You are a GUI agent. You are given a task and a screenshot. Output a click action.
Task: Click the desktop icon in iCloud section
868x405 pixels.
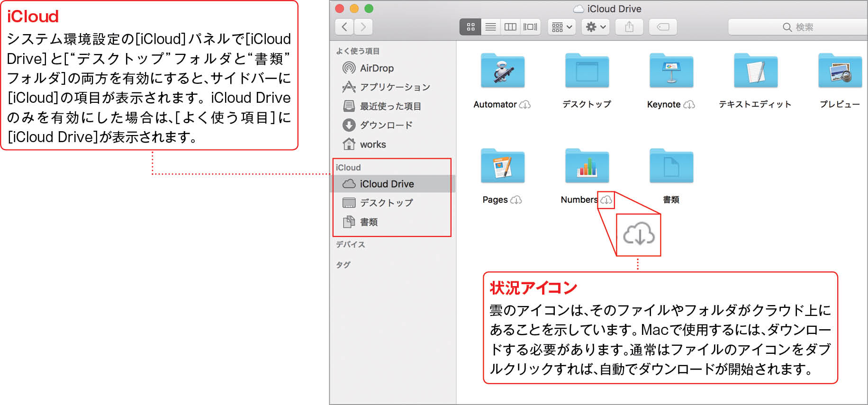[x=349, y=203]
